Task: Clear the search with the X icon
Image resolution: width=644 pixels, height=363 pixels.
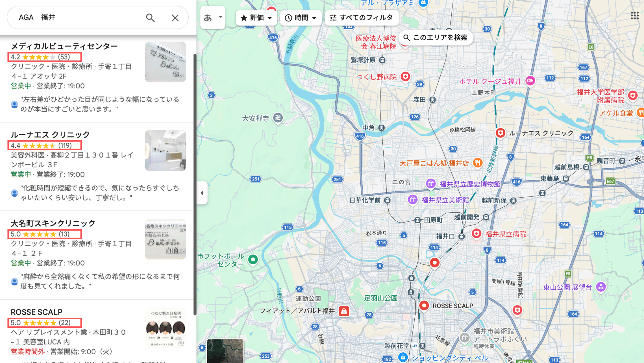Action: (175, 18)
